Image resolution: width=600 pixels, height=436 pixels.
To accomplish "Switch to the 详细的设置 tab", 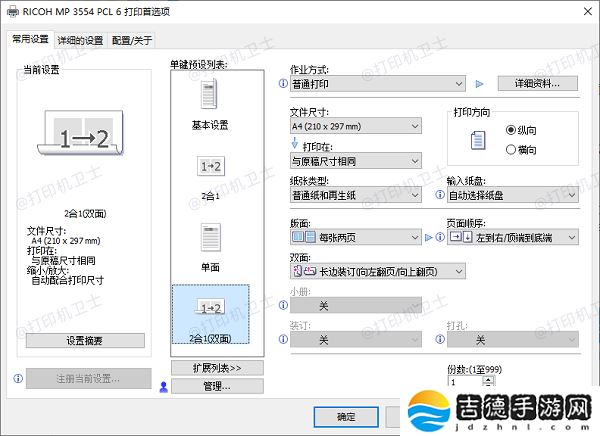I will [80, 40].
